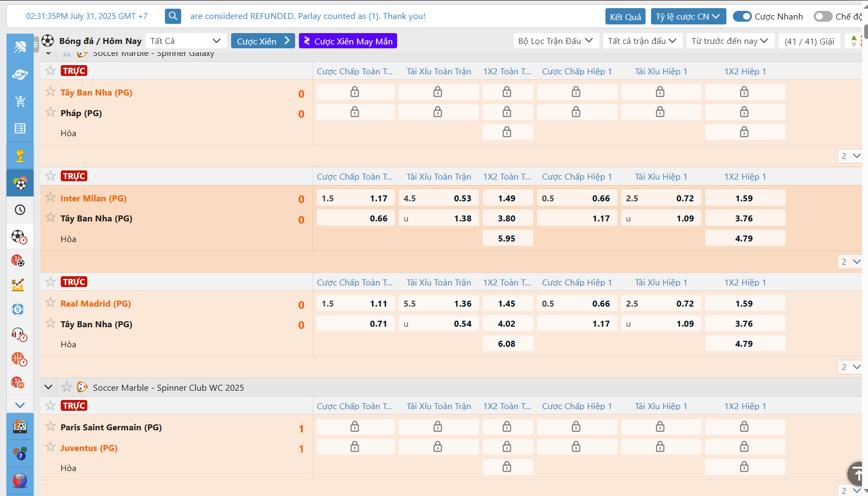Select Inter Milan full-match 1X2 odds 1.49
Image resolution: width=868 pixels, height=496 pixels.
click(507, 199)
